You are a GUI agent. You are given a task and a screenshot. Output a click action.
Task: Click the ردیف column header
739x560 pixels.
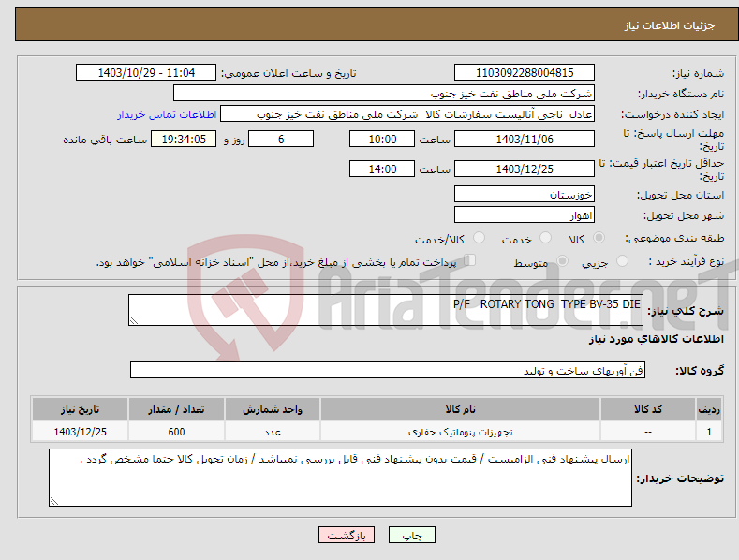tap(709, 409)
